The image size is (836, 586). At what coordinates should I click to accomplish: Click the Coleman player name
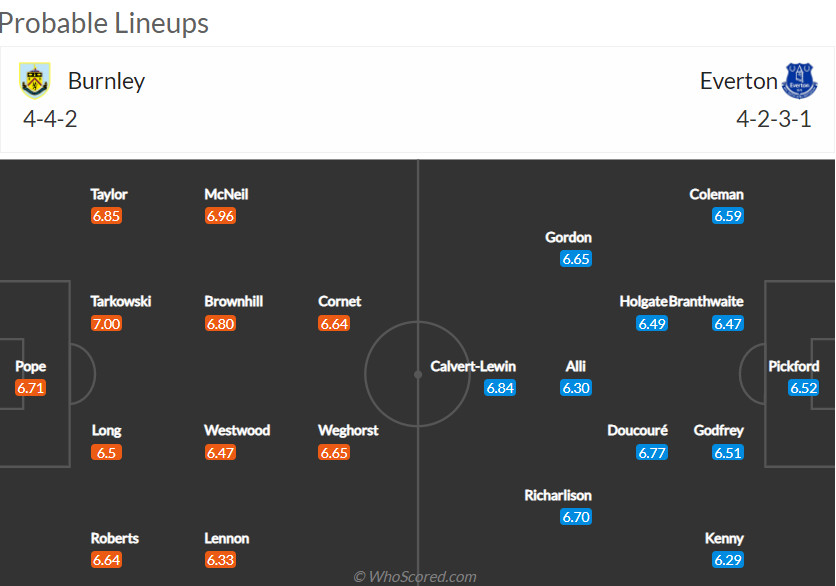click(x=716, y=194)
